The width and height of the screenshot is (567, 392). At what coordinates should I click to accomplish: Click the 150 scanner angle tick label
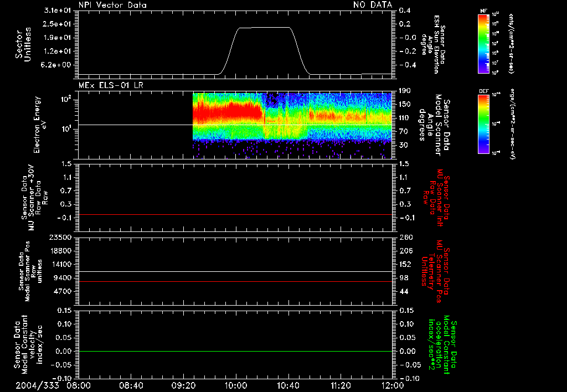(x=405, y=105)
